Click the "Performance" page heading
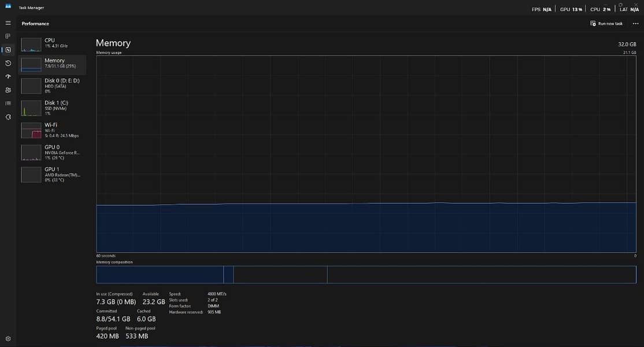 [35, 24]
